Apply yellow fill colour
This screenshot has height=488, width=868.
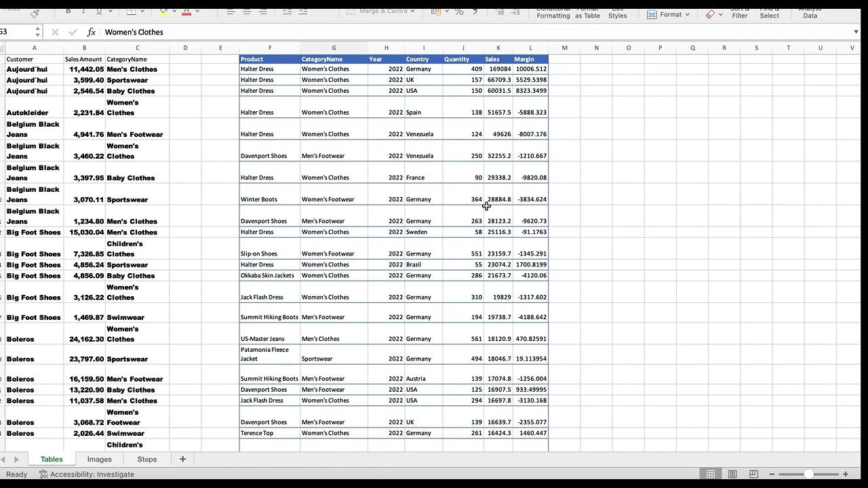[x=164, y=11]
